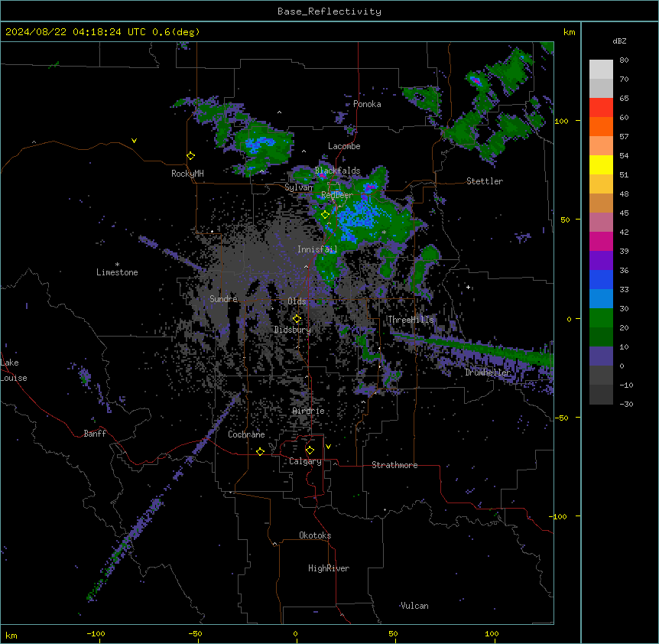Click the Cochrane label

pyautogui.click(x=246, y=434)
